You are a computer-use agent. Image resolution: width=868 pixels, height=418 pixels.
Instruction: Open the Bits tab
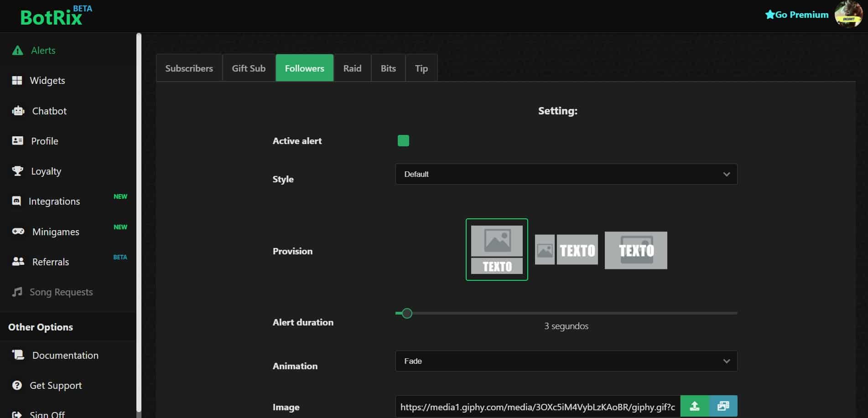click(x=388, y=67)
